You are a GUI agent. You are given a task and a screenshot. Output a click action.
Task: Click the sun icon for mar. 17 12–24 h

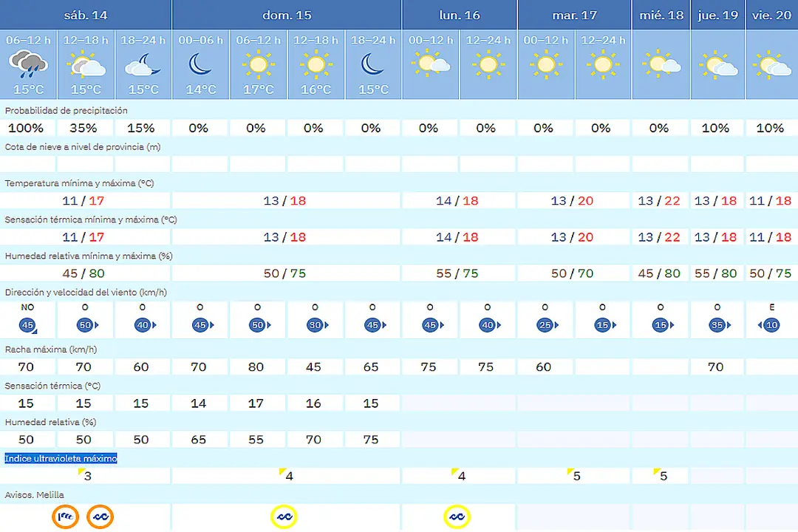click(603, 64)
